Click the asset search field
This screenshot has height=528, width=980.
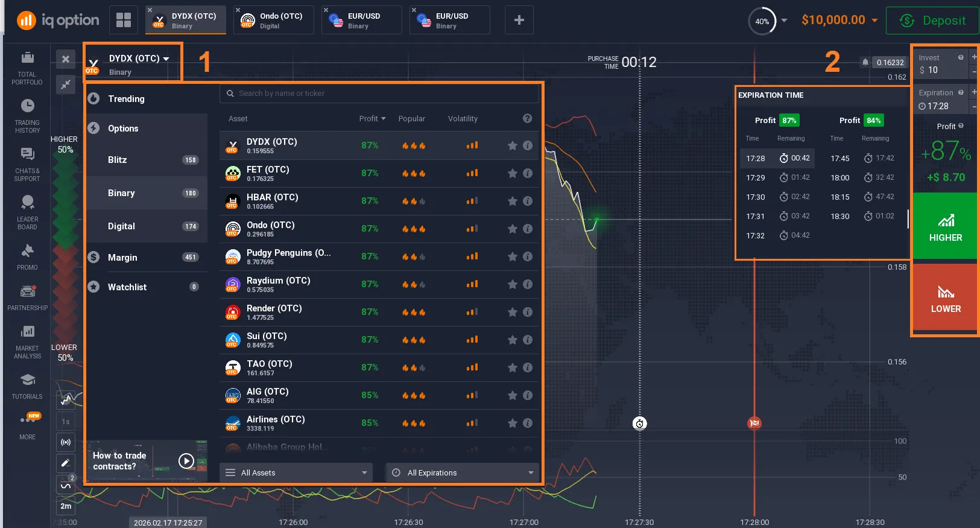[x=380, y=94]
